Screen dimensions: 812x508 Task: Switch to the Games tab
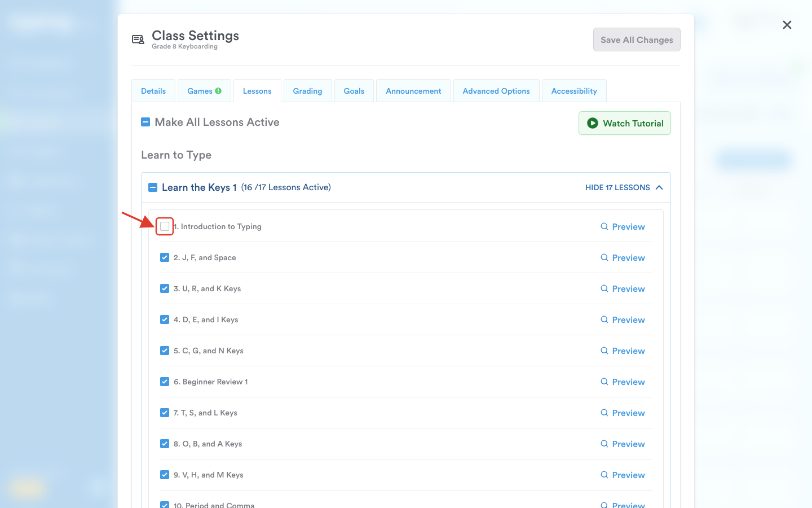[x=204, y=91]
